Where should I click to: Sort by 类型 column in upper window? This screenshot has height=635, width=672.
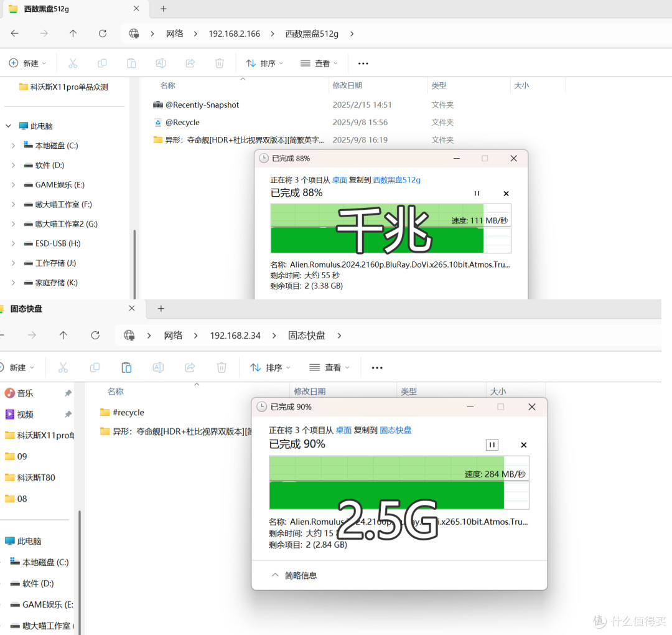click(x=439, y=85)
